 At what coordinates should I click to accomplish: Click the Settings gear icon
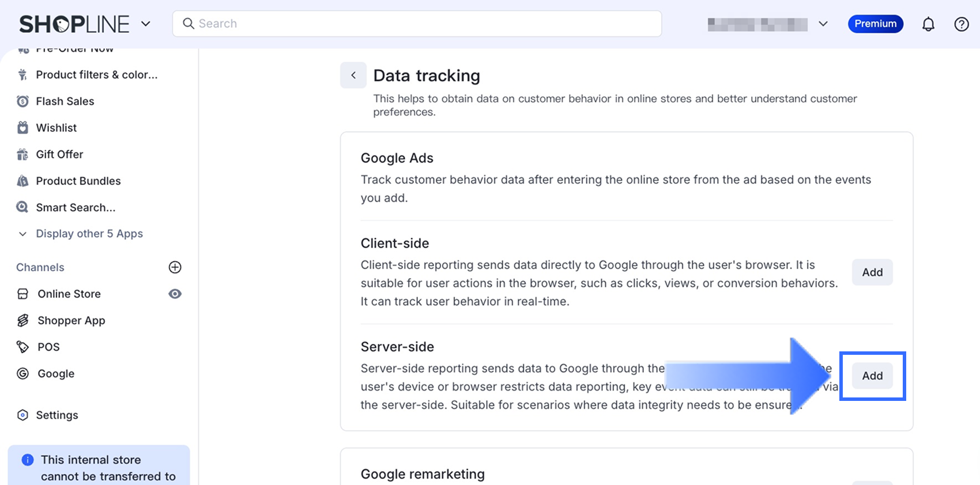[22, 415]
